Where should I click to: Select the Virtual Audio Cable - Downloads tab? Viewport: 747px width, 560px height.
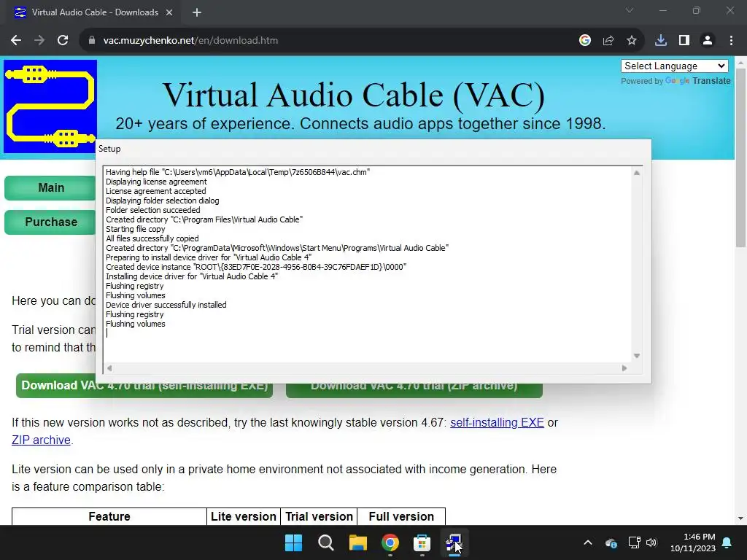[95, 12]
